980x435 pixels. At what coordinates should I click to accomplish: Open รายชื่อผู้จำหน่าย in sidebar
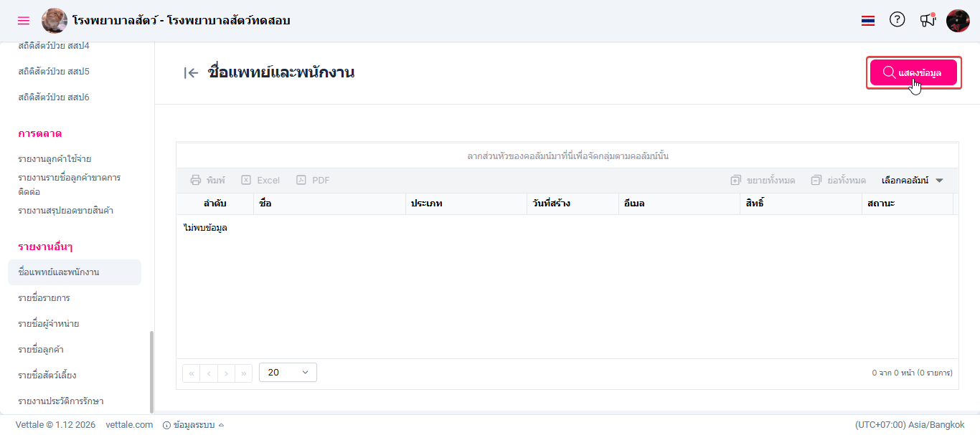pyautogui.click(x=48, y=324)
